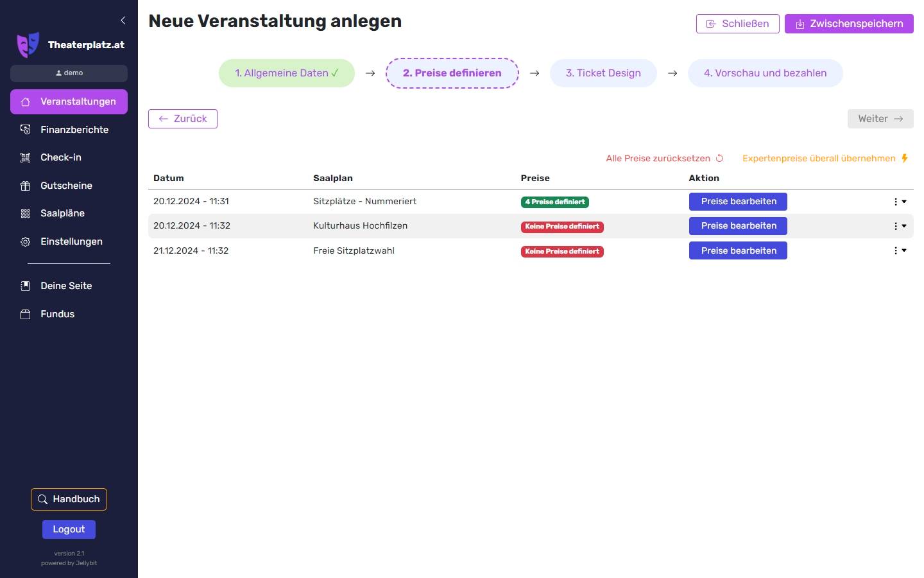Image resolution: width=924 pixels, height=578 pixels.
Task: Click the Zurück button
Action: pos(183,119)
